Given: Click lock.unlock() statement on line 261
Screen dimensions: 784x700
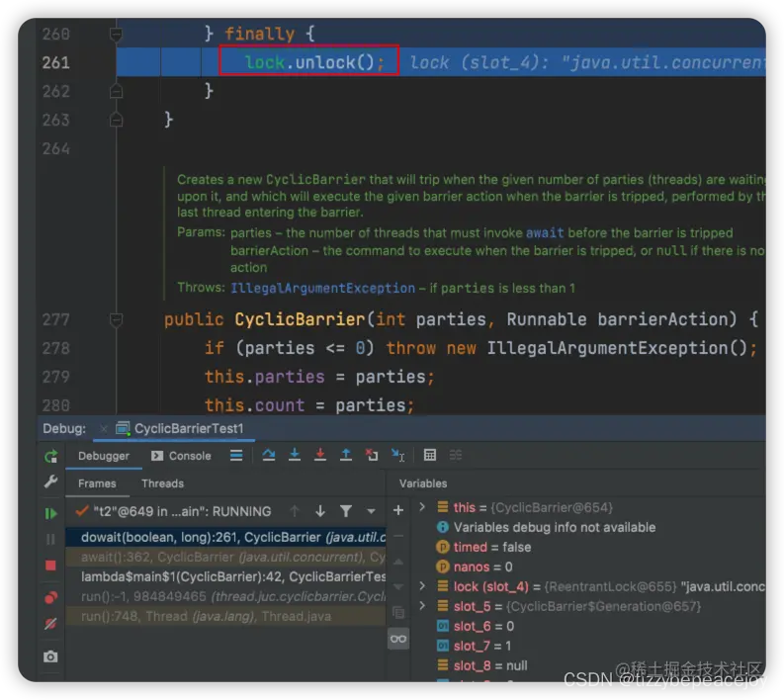Looking at the screenshot, I should (x=314, y=62).
